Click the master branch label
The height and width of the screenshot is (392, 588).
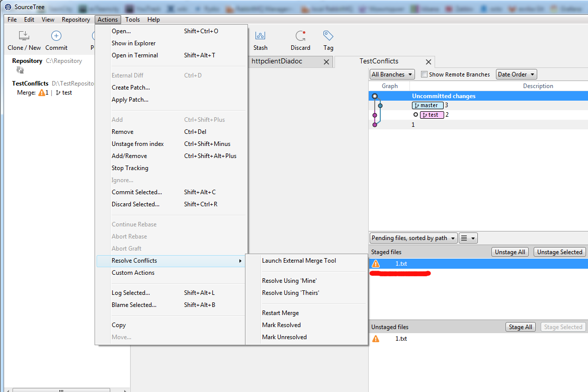coord(428,105)
